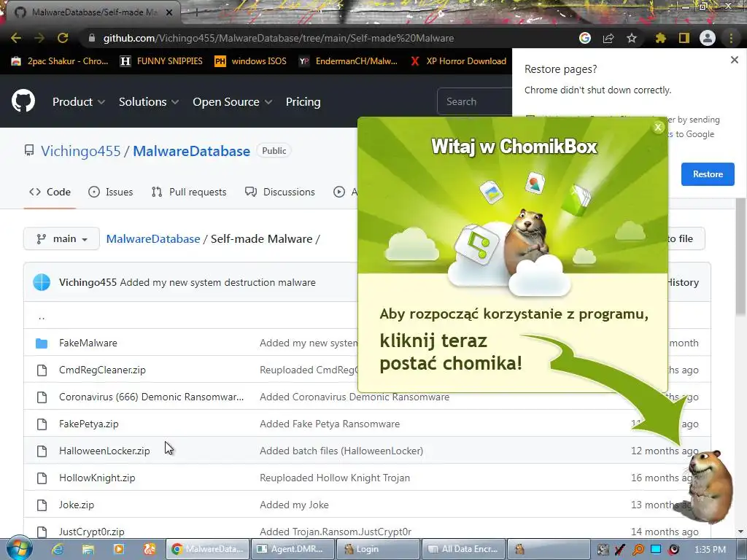Click the blue monitor tray icon
747x560 pixels.
(656, 550)
